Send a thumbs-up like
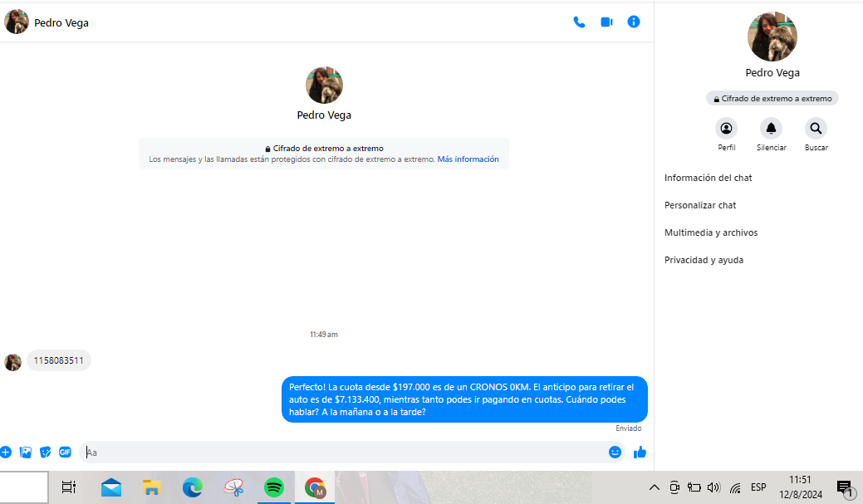 [x=640, y=453]
